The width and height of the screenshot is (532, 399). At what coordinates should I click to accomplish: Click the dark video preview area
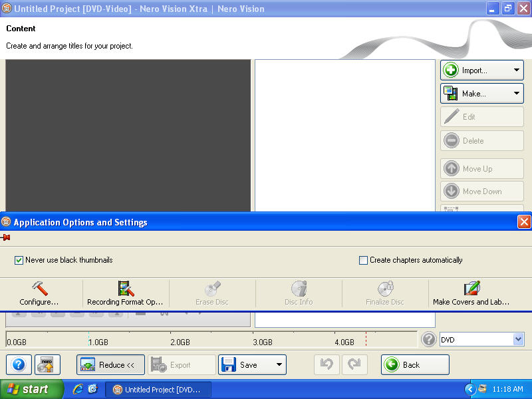(x=128, y=136)
